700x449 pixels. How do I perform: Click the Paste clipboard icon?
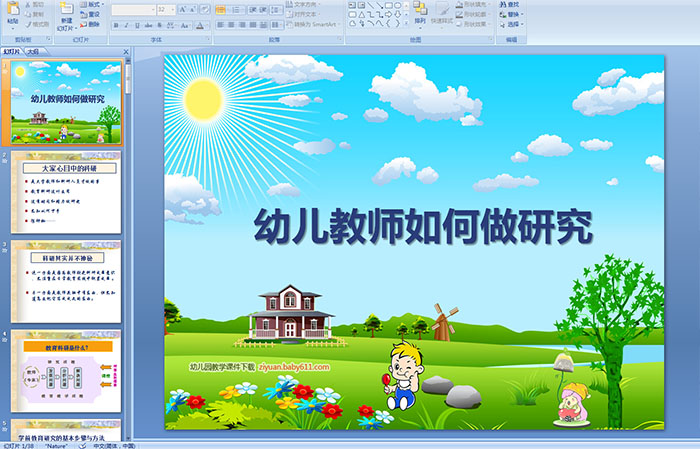(13, 8)
